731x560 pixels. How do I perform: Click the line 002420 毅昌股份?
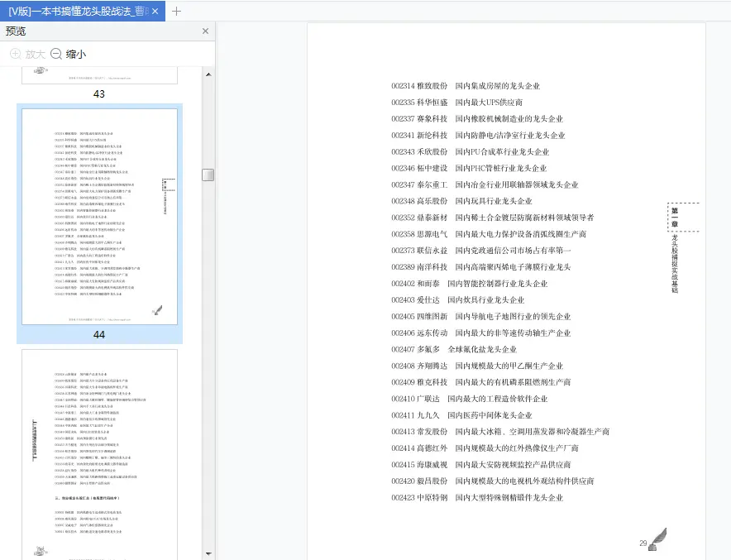pyautogui.click(x=492, y=481)
